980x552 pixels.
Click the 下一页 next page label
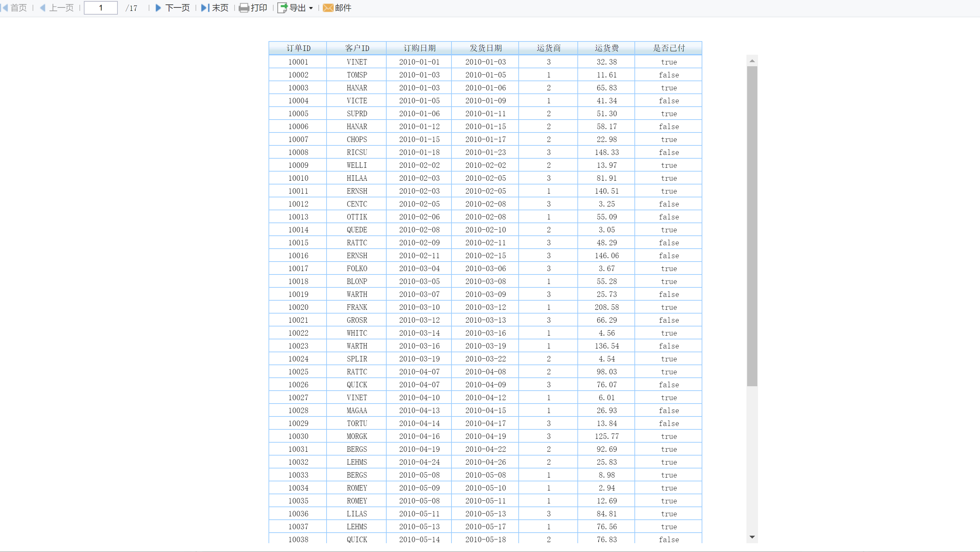click(178, 8)
